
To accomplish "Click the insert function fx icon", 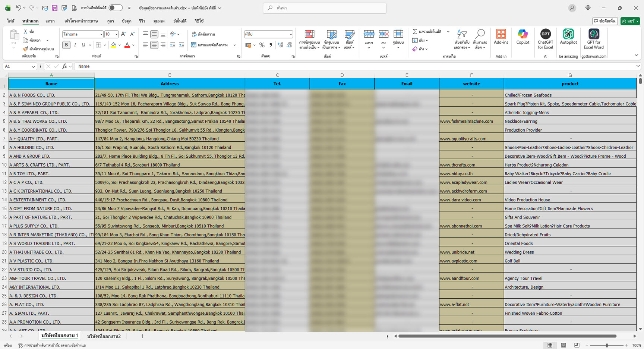I will [64, 66].
